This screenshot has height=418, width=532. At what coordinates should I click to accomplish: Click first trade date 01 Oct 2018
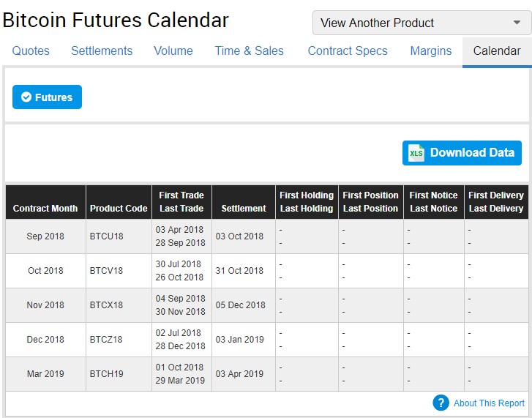(x=179, y=367)
